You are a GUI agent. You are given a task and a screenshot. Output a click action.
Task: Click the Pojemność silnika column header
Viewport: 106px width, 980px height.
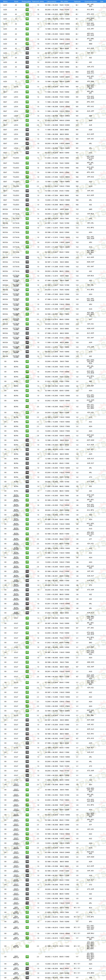(38, 1)
